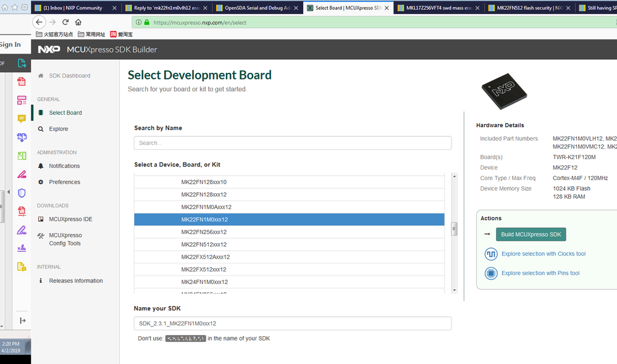Go forward in browser
Viewport: 617px width, 364px height.
coord(52,22)
